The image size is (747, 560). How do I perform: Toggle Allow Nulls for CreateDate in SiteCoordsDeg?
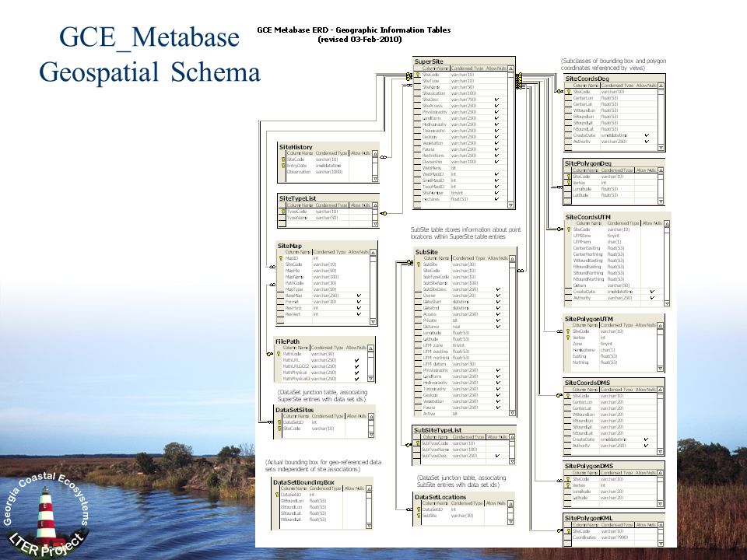[647, 135]
